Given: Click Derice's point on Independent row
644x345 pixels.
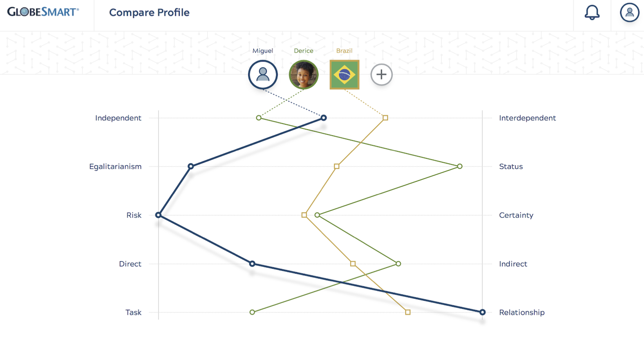Looking at the screenshot, I should click(x=259, y=118).
